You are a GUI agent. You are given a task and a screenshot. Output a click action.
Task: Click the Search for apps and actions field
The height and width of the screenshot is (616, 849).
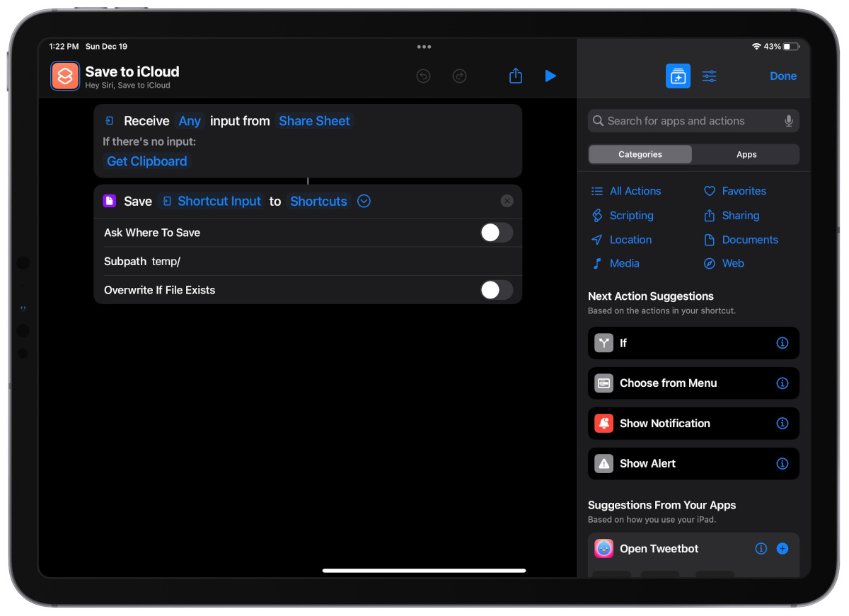point(693,121)
